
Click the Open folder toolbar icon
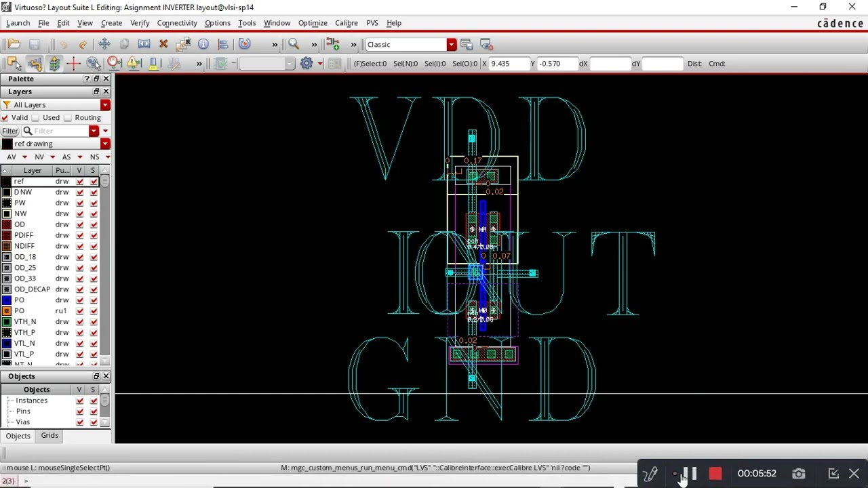coord(14,44)
